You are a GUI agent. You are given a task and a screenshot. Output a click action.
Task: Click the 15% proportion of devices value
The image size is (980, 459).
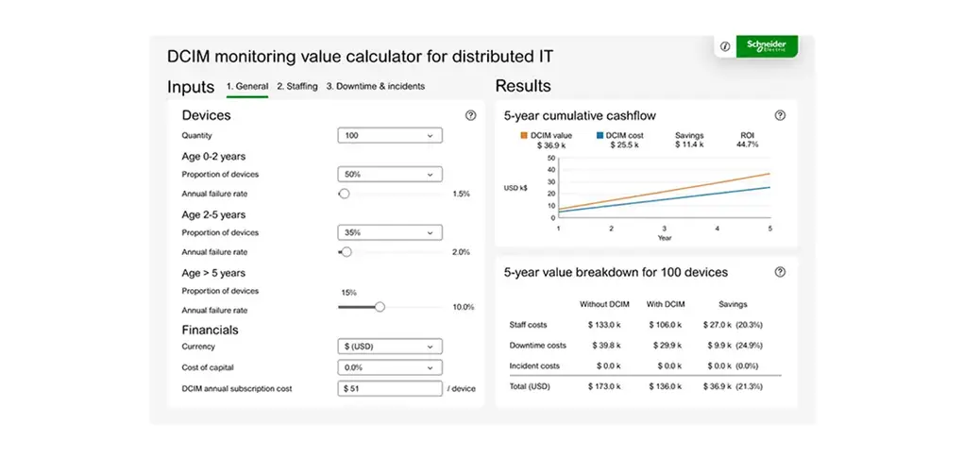[348, 293]
